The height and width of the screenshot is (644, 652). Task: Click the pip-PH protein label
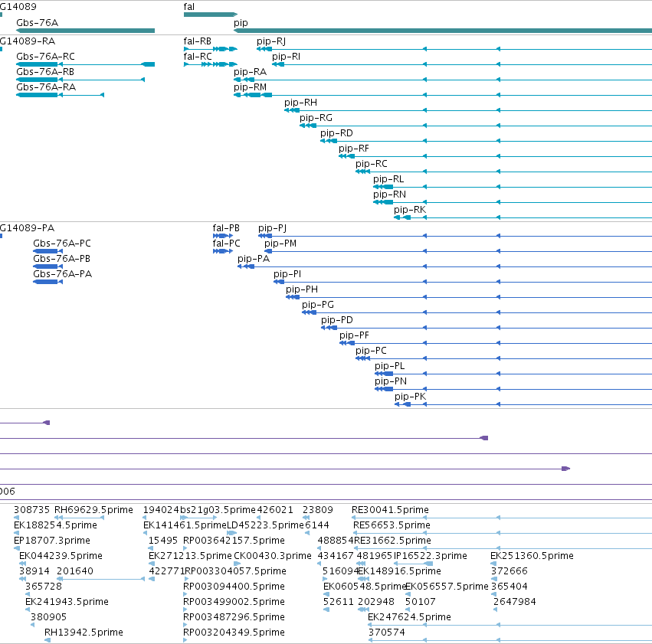301,289
